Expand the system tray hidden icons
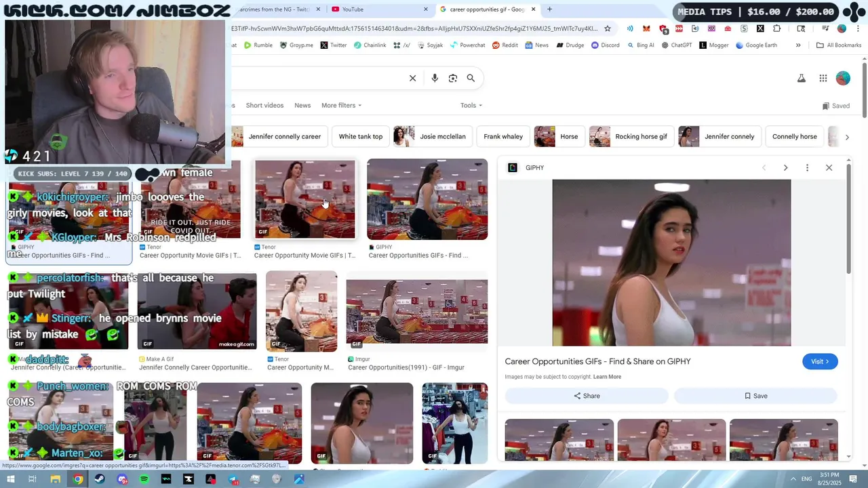868x488 pixels. (794, 479)
